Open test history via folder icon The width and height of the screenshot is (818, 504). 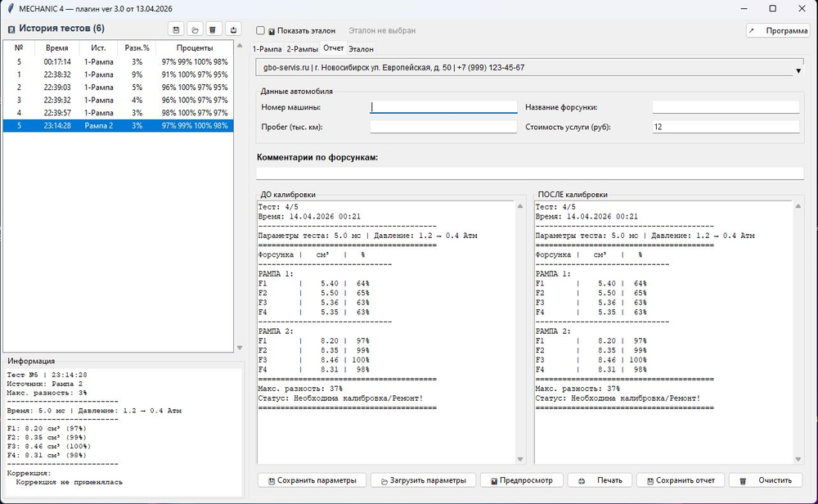click(x=196, y=29)
